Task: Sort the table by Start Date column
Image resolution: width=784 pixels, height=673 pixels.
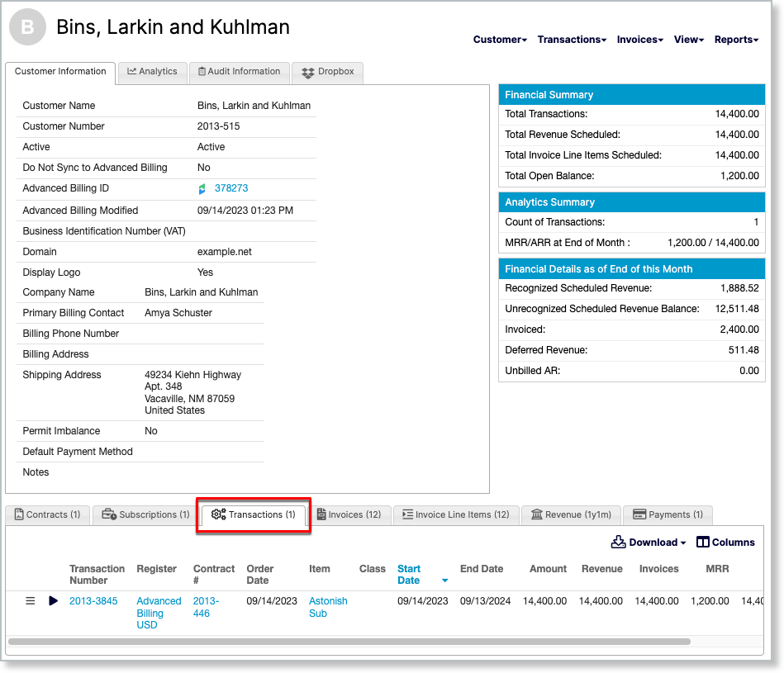Action: pyautogui.click(x=409, y=574)
